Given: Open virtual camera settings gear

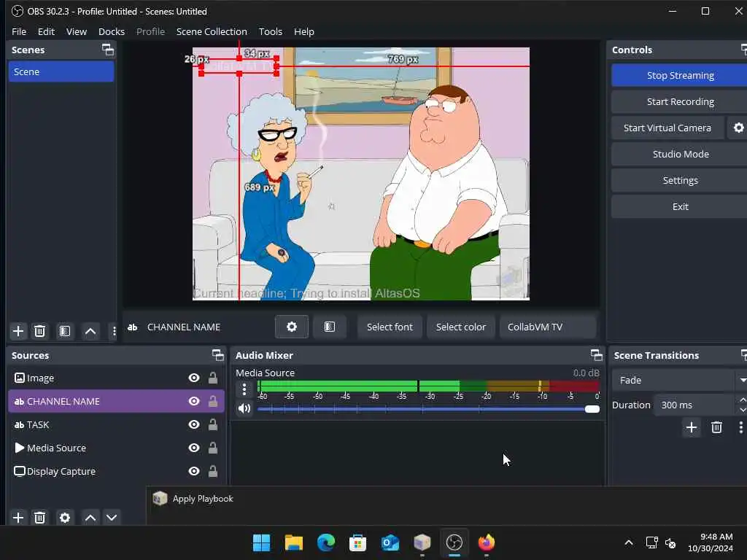Looking at the screenshot, I should 738,128.
